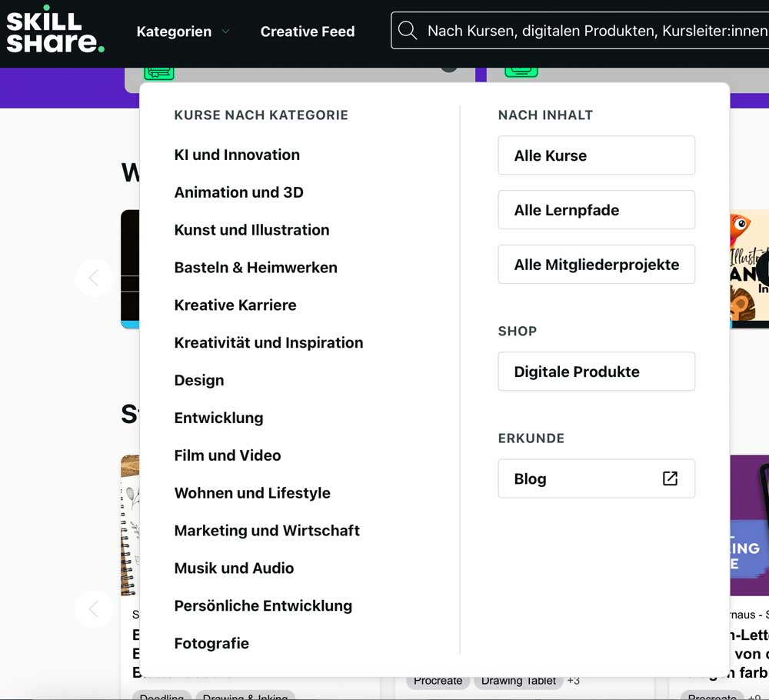Open the notebook course thumbnail at left
This screenshot has width=769, height=700.
click(x=130, y=525)
